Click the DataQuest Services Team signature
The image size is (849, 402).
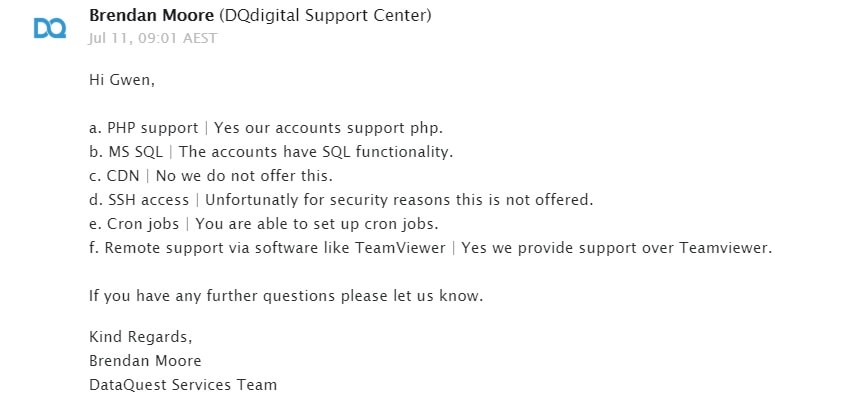tap(183, 385)
